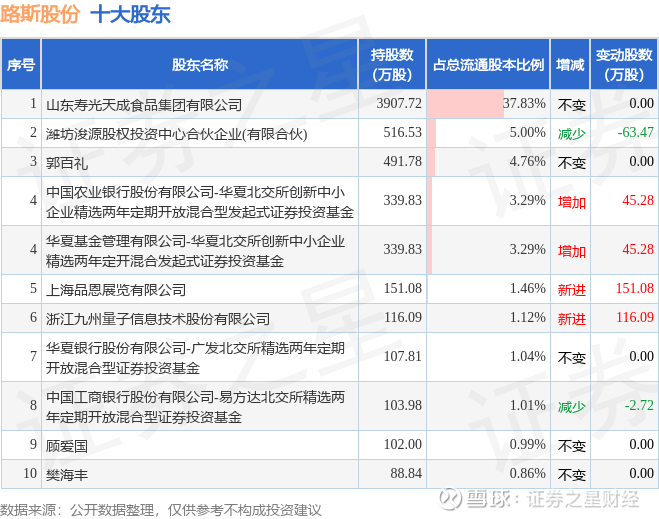
Task: Click 新进 in the 浙江九州量子 row
Action: [572, 319]
